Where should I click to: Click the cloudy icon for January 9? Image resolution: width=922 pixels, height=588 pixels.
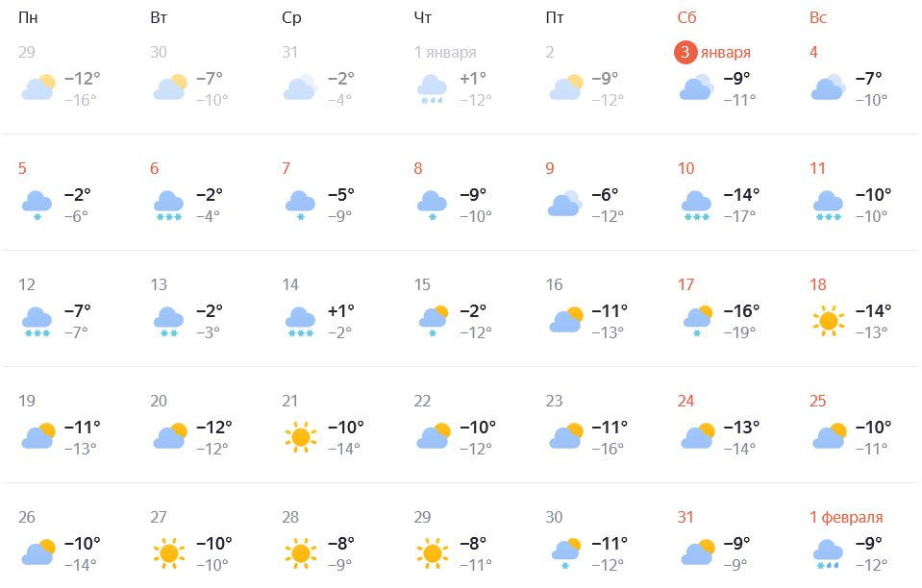tap(564, 203)
